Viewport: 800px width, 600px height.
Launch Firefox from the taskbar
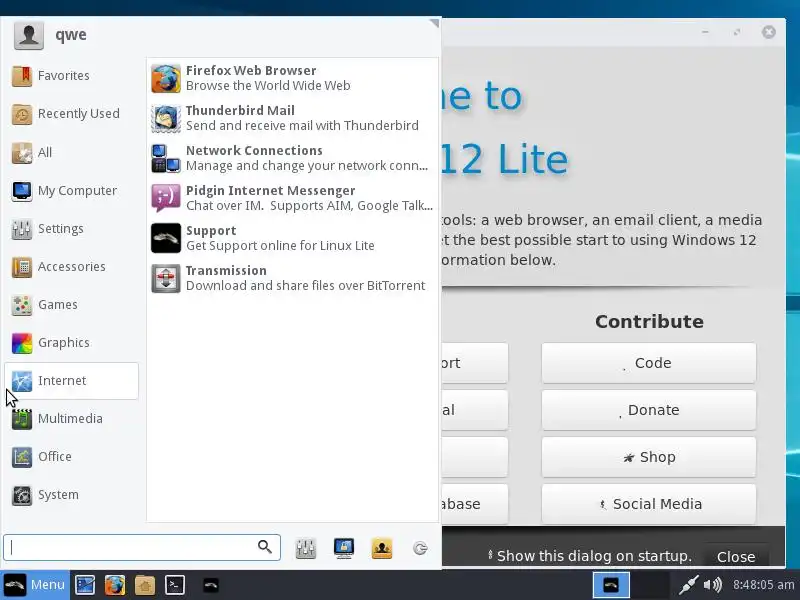tap(115, 585)
